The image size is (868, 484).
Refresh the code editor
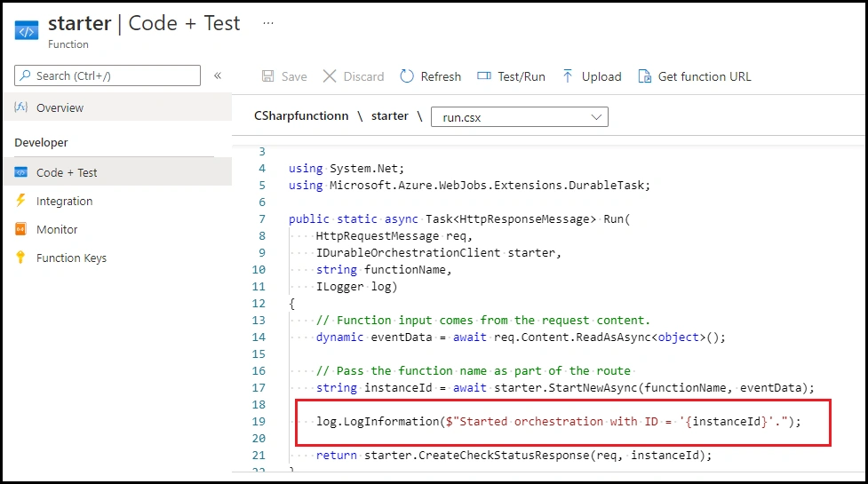(x=431, y=76)
